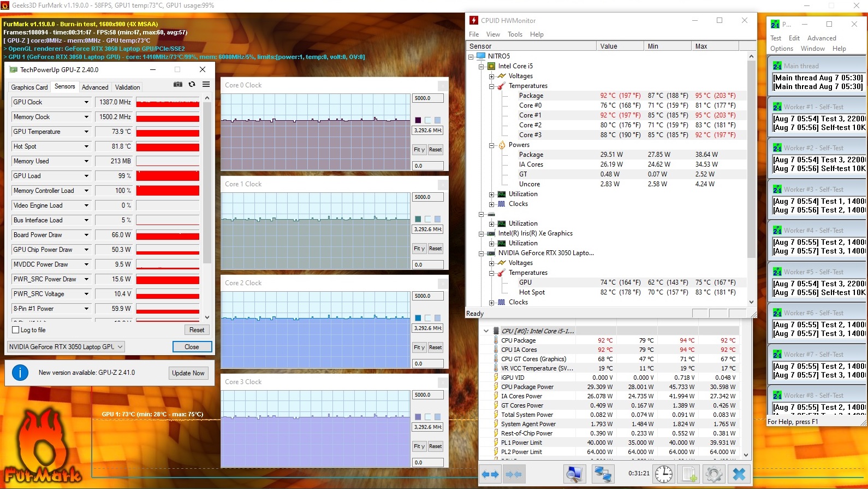Click the blue info icon in GPU-Z
The image size is (868, 489).
(x=20, y=373)
